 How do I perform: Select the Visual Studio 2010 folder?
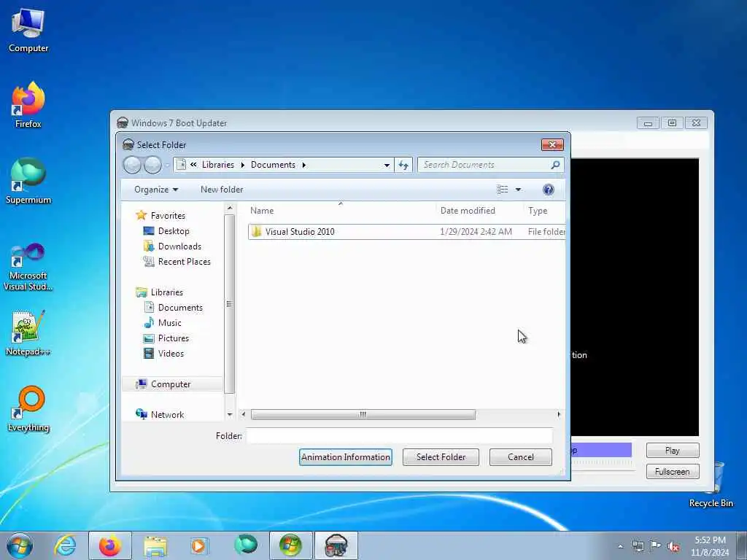coord(406,232)
